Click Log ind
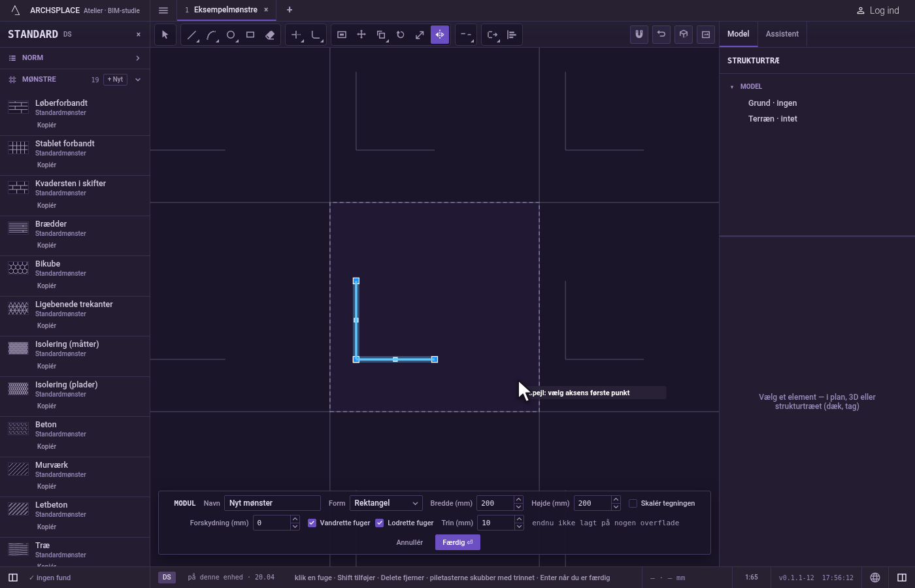The height and width of the screenshot is (588, 915). [x=878, y=10]
